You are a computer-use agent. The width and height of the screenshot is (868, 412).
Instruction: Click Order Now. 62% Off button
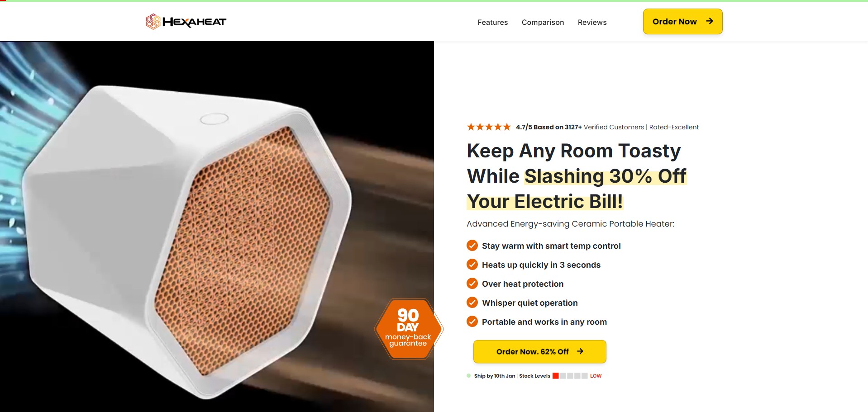539,351
